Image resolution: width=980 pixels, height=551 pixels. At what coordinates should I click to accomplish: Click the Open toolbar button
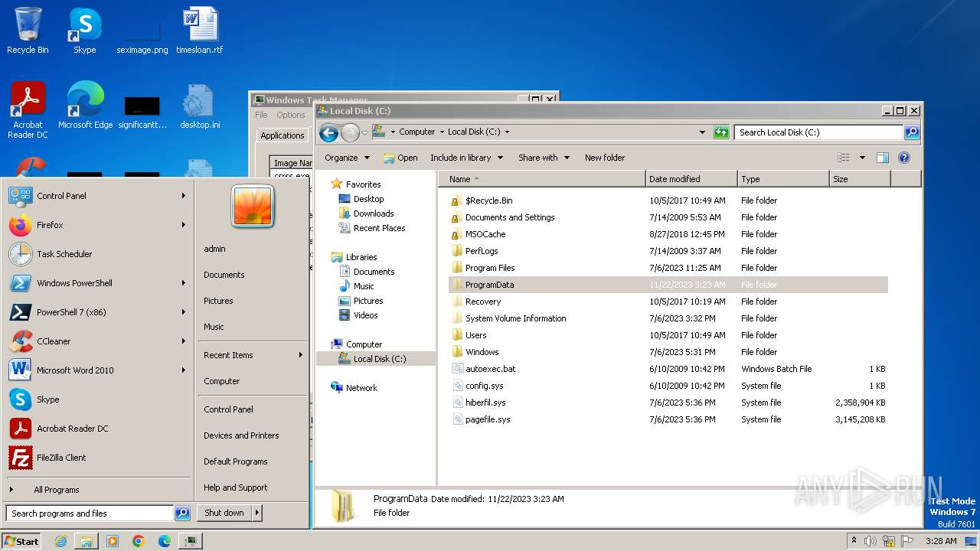pos(400,158)
